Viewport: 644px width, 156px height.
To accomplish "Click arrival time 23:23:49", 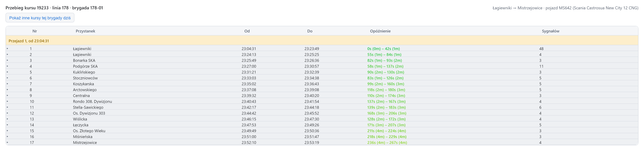I will [312, 49].
